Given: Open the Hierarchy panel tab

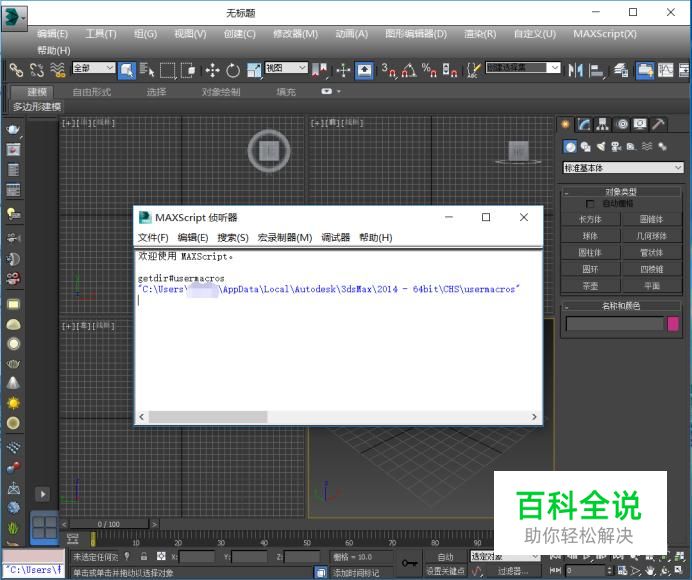Looking at the screenshot, I should [x=602, y=124].
